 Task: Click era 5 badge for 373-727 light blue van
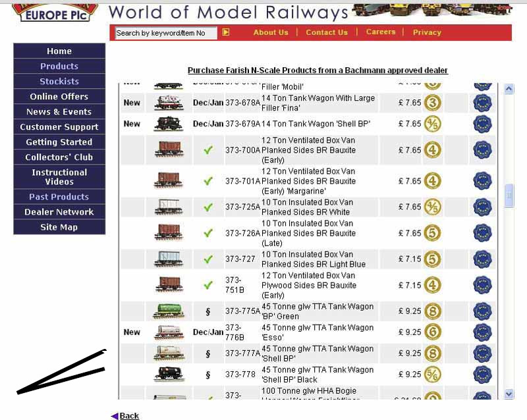pos(432,259)
